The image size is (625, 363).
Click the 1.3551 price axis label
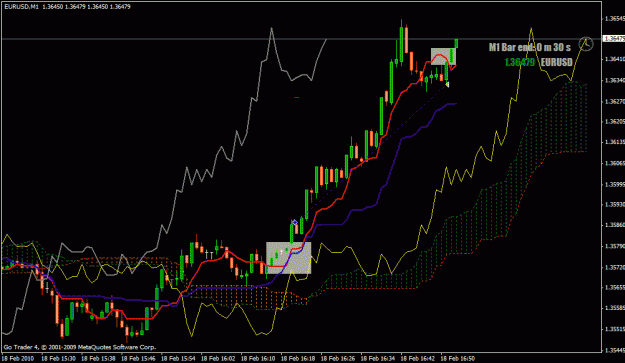(x=614, y=329)
